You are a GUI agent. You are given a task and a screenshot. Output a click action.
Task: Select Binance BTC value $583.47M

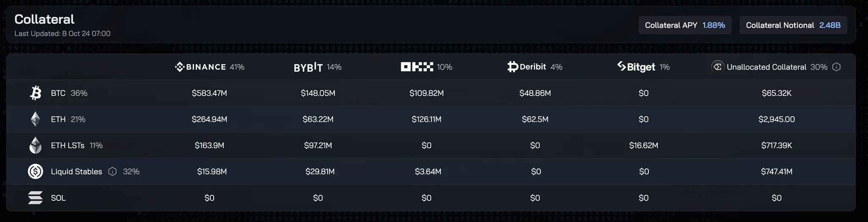point(209,93)
